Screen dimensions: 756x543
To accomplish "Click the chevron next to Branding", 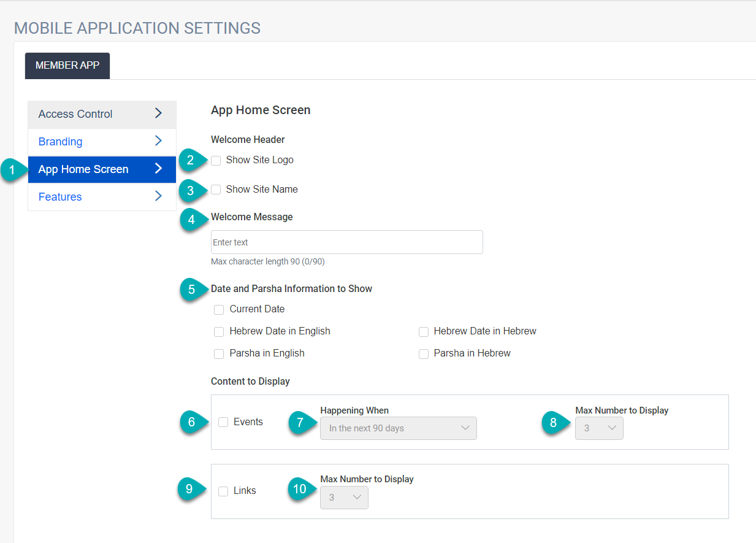I will (x=159, y=142).
